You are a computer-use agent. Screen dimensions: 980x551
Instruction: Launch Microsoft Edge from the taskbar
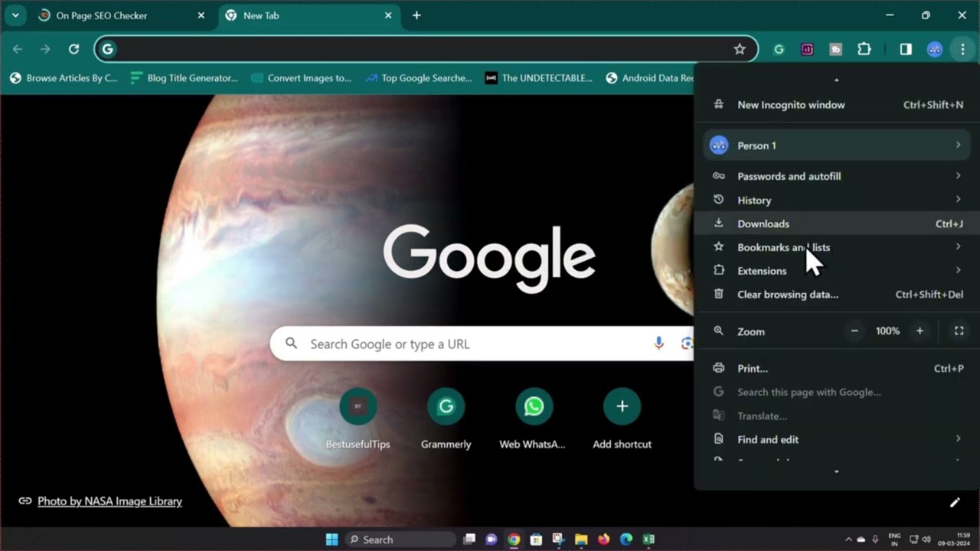tap(626, 540)
